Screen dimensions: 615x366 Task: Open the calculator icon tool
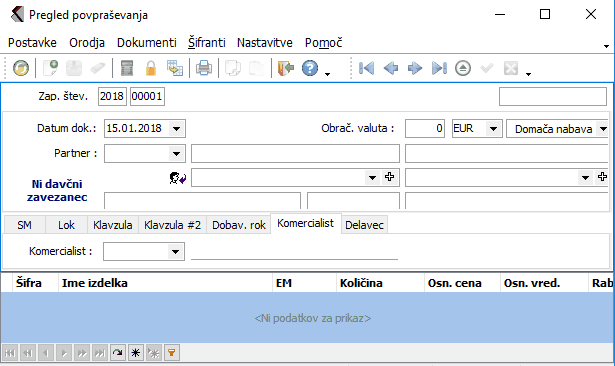(x=127, y=68)
